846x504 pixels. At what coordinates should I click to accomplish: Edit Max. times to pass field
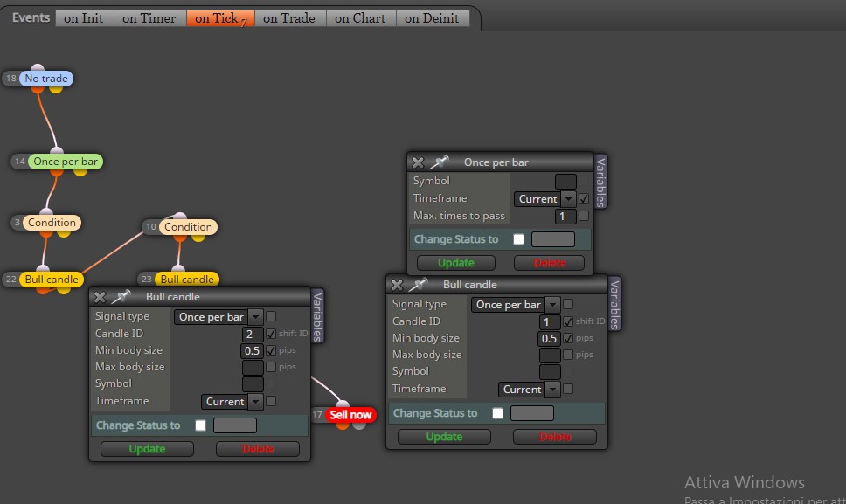click(565, 216)
